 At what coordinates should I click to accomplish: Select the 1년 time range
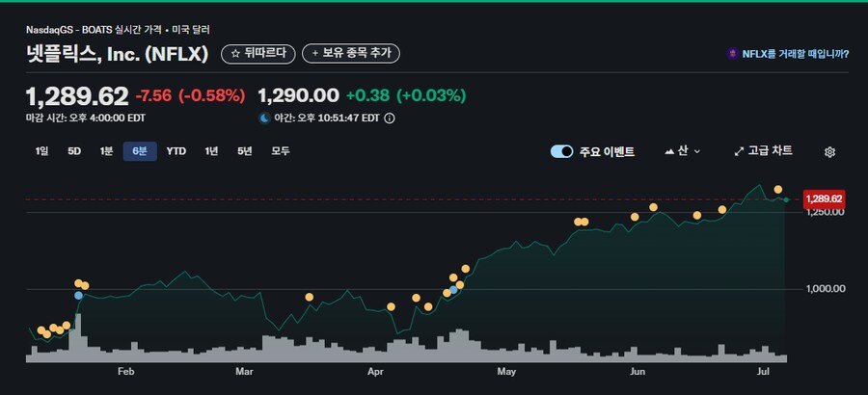click(x=211, y=151)
